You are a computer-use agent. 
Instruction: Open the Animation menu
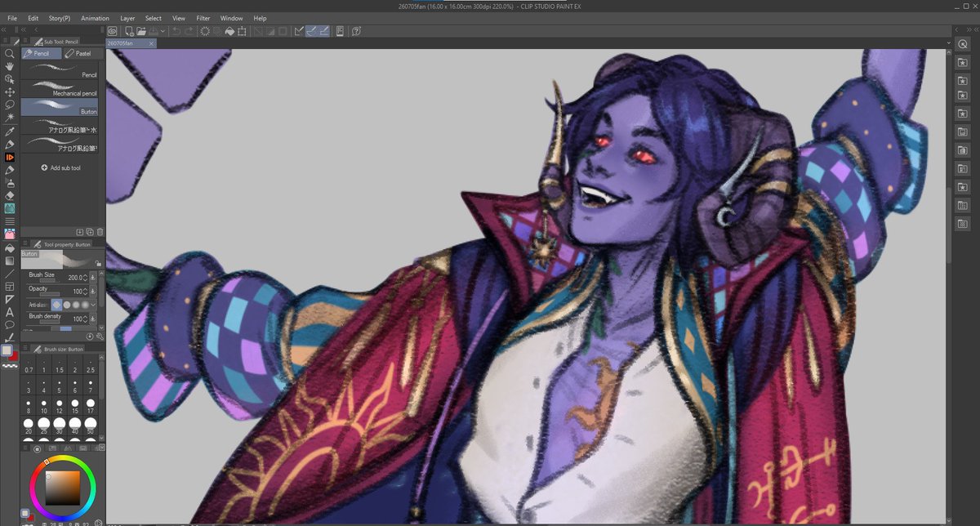(x=95, y=18)
